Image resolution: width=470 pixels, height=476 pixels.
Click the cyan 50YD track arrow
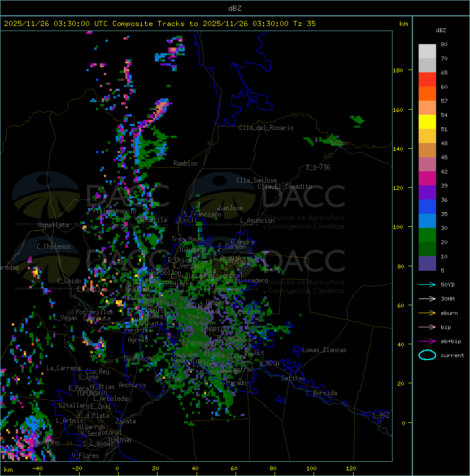(427, 285)
